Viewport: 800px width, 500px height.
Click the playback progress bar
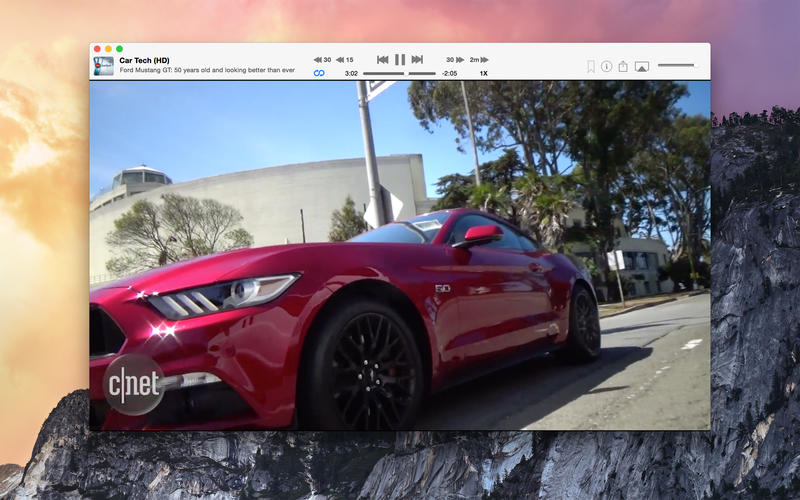click(399, 73)
